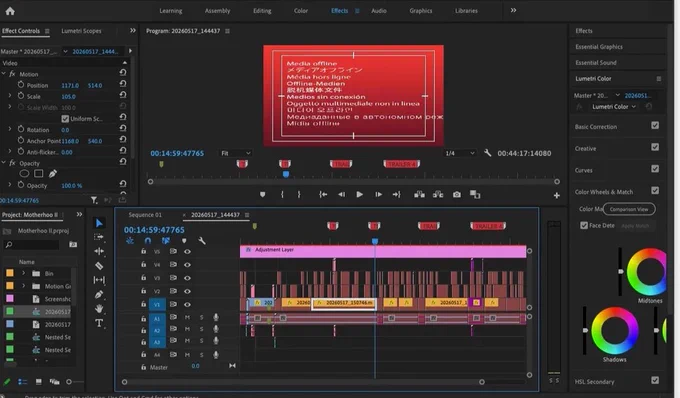680x398 pixels.
Task: Mute audio track A1
Action: (x=187, y=317)
